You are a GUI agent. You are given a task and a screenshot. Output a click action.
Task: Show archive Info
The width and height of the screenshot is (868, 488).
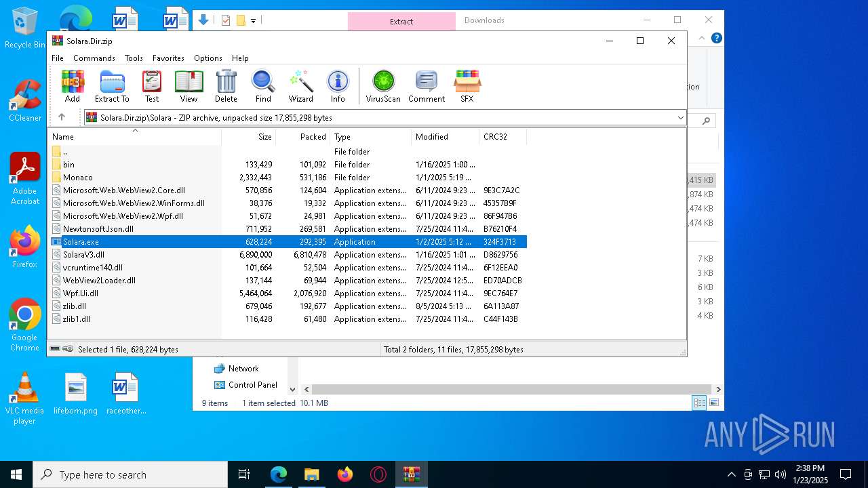point(338,87)
